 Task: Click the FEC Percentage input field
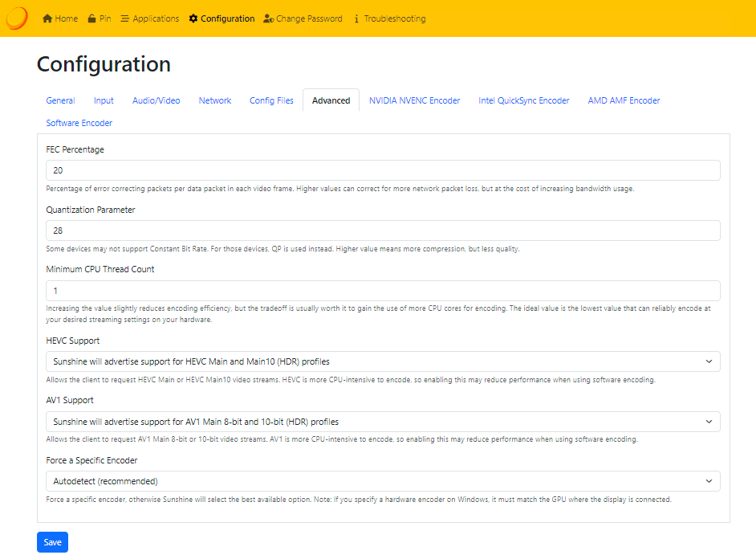click(x=383, y=170)
